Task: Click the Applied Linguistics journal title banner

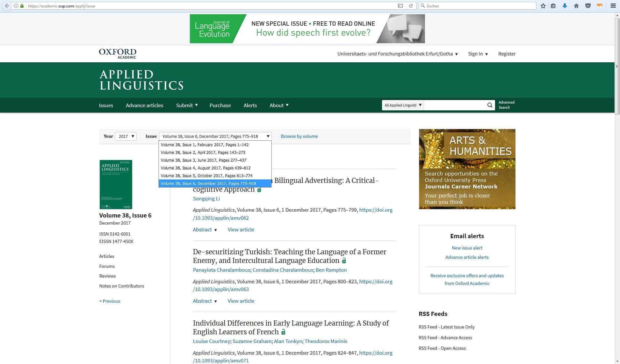Action: [x=141, y=80]
